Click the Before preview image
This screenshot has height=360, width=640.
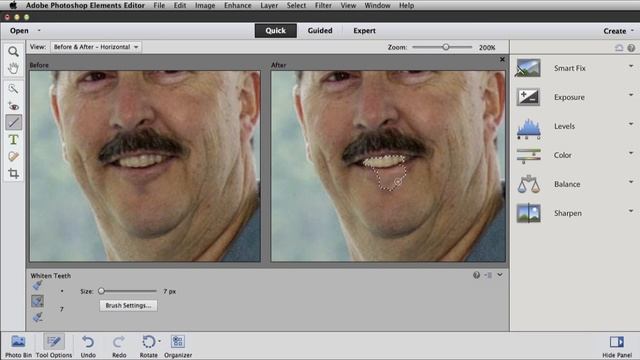145,166
